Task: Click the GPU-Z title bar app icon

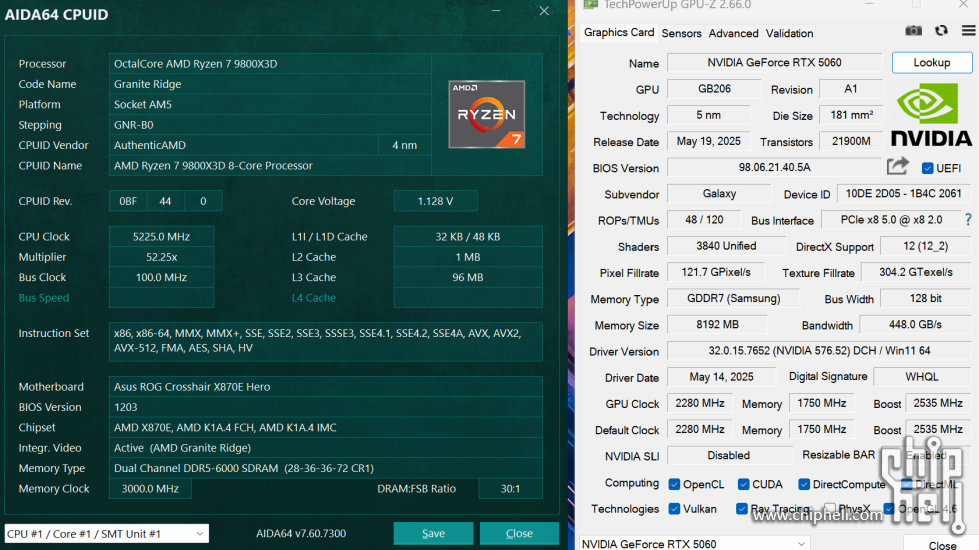Action: click(x=590, y=5)
